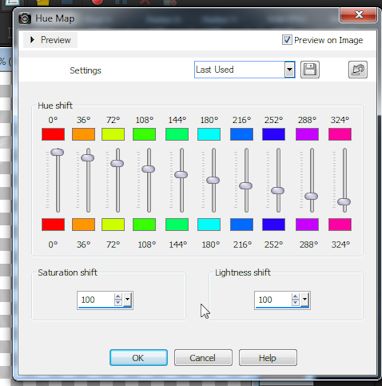Click the 0° hue shift slider handle

57,152
